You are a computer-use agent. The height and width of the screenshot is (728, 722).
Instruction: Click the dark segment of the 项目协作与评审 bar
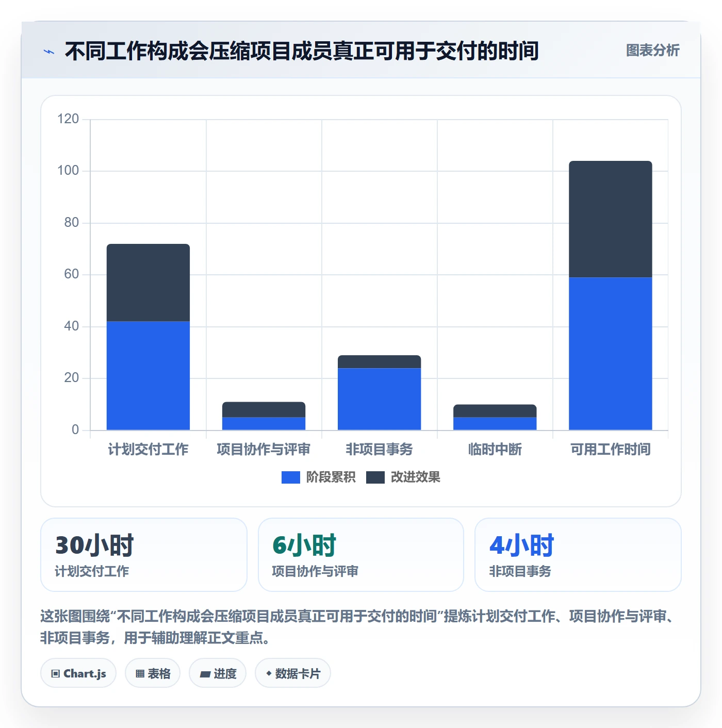pyautogui.click(x=264, y=409)
